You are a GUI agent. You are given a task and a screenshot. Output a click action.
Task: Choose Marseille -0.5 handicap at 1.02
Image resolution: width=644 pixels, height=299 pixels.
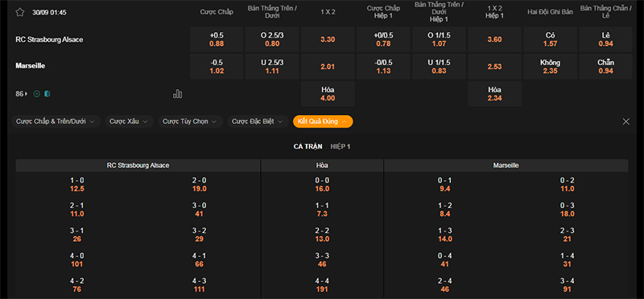click(x=217, y=67)
